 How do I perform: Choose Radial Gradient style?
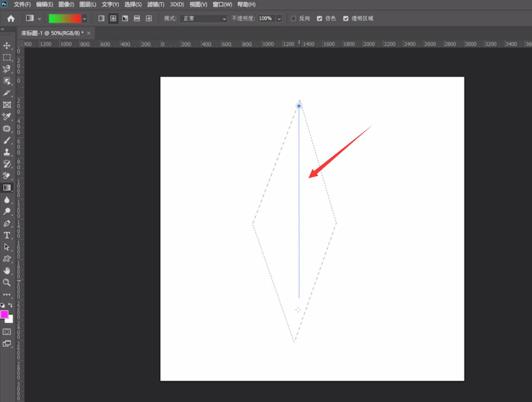113,19
